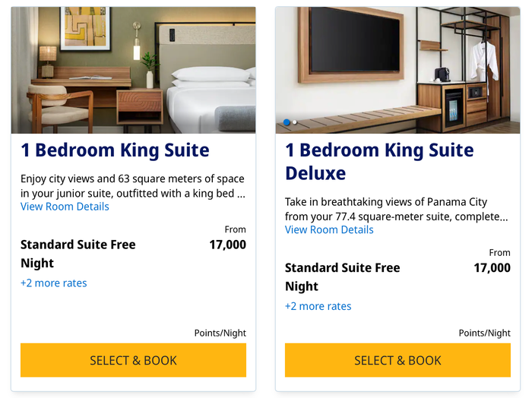Viewport: 532px width, 398px height.
Task: Expand +2 more rates for King Suite
Action: click(x=54, y=283)
